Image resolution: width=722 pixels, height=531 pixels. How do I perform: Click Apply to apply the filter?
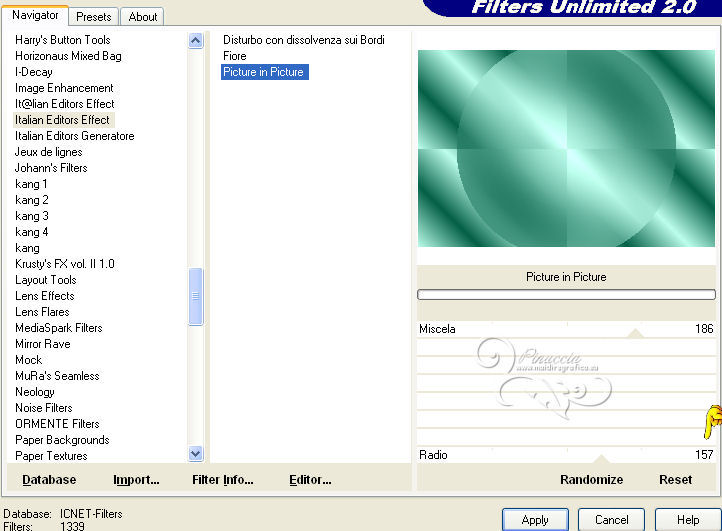(x=535, y=519)
